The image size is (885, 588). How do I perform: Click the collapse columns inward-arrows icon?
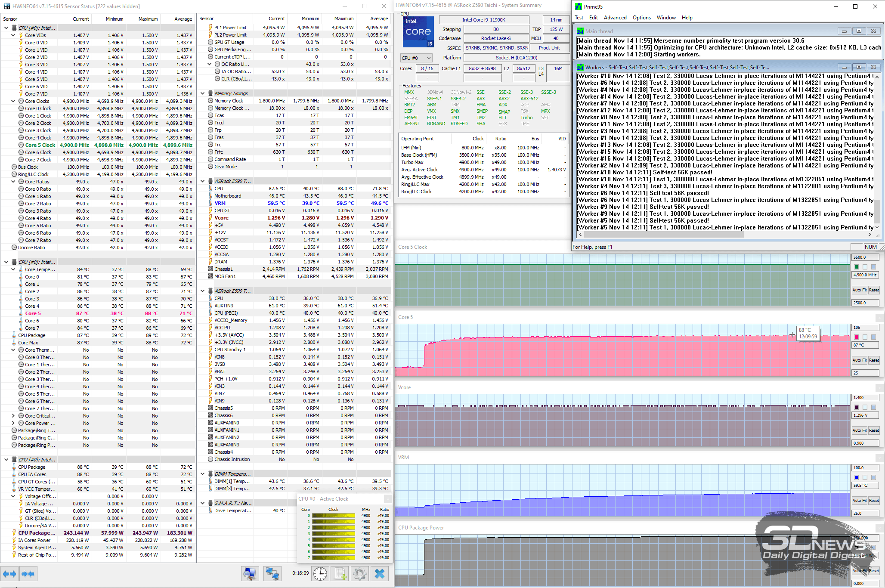click(28, 574)
